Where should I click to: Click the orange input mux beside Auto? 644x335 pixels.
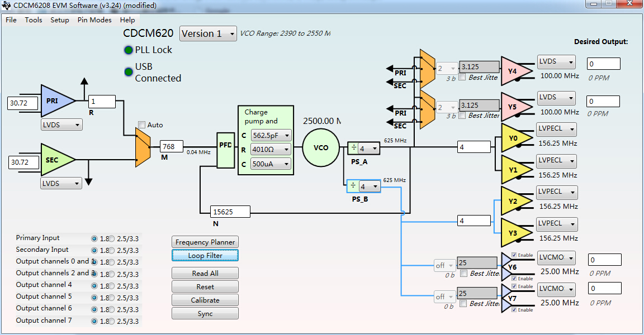point(143,147)
